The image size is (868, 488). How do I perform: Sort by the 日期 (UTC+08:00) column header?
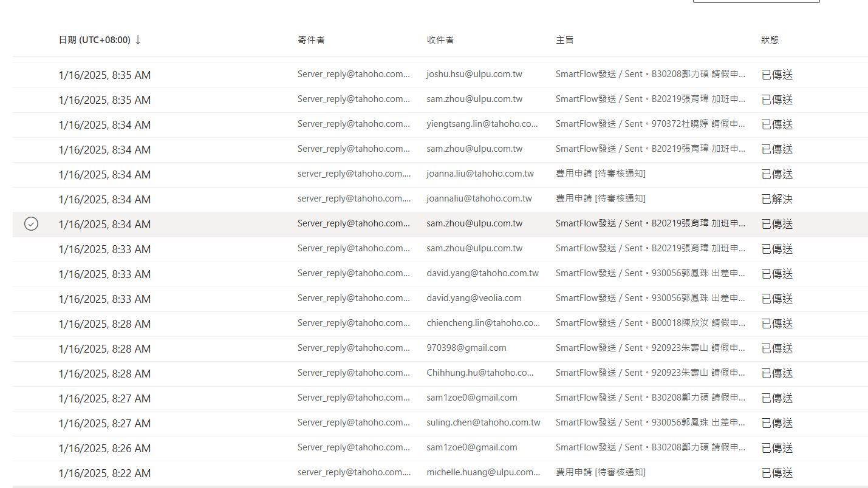(x=94, y=40)
